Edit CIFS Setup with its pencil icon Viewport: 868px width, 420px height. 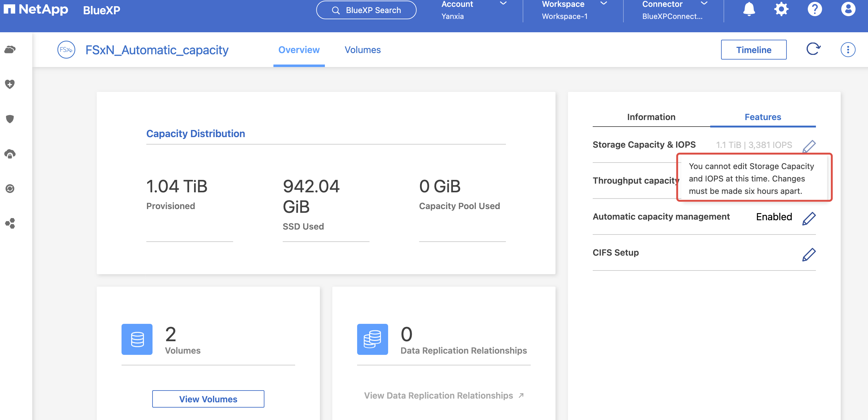[809, 254]
